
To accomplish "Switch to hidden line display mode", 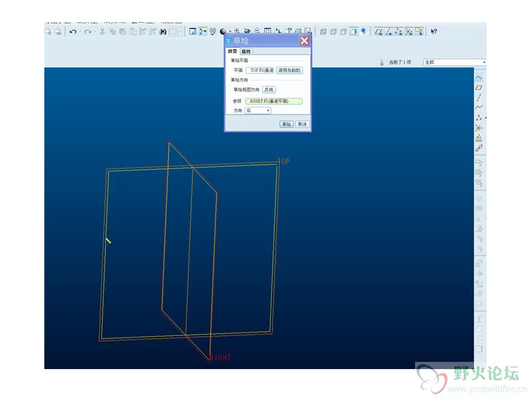I will tap(333, 32).
